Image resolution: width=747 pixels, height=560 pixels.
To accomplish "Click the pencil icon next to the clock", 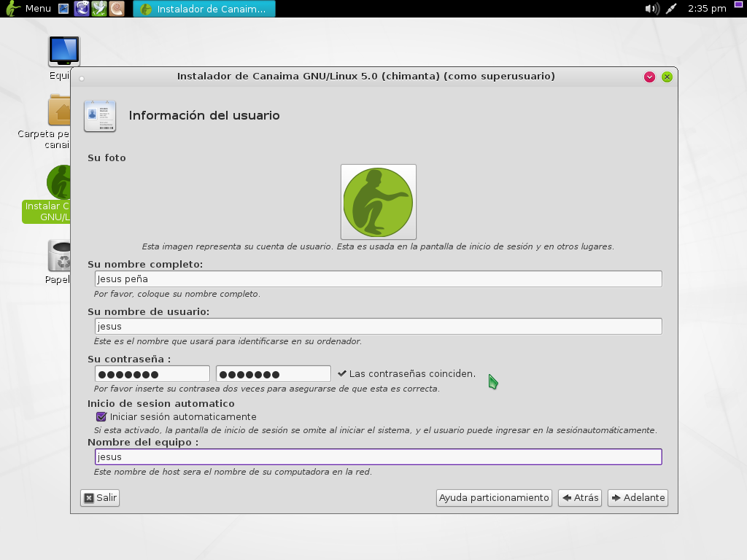I will tap(672, 9).
